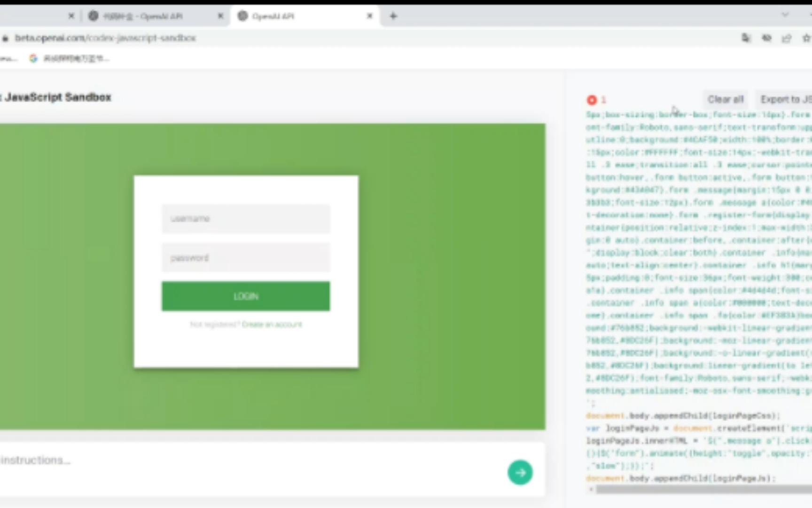Close the middle OpenAI API browser tab
This screenshot has width=812, height=508.
[x=220, y=16]
